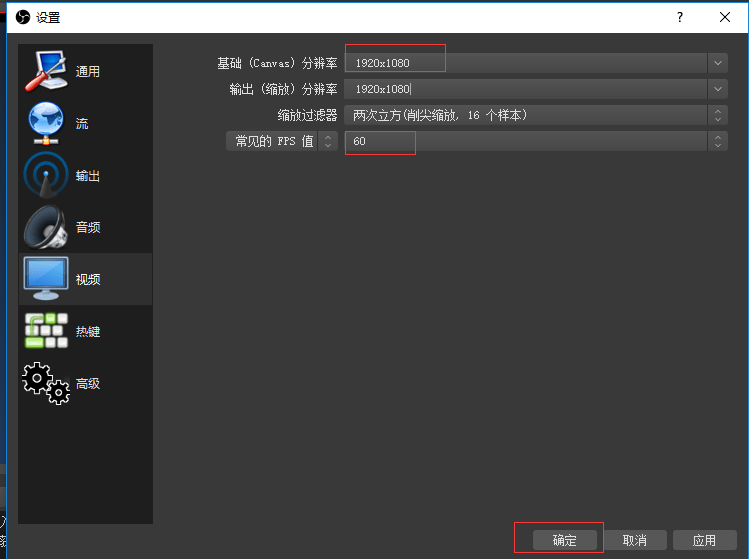Open the FPS value dropdown arrows
Viewport: 749px width, 559px height.
(x=717, y=141)
